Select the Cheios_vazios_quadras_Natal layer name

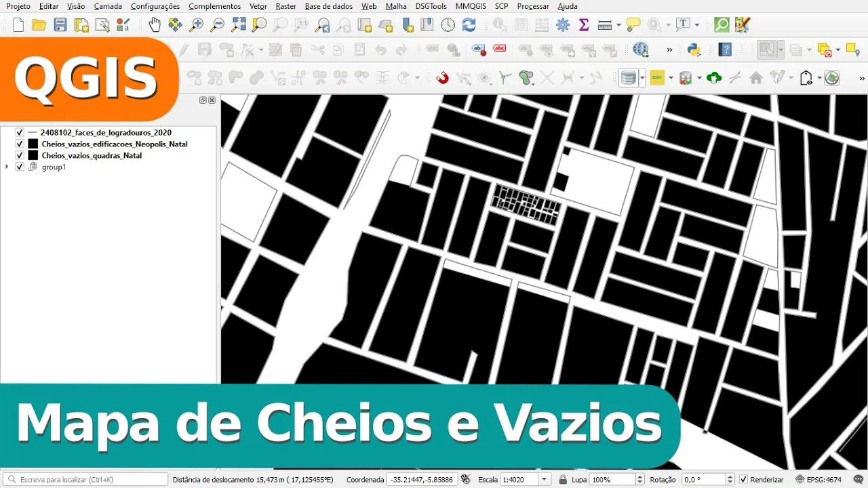pyautogui.click(x=92, y=156)
